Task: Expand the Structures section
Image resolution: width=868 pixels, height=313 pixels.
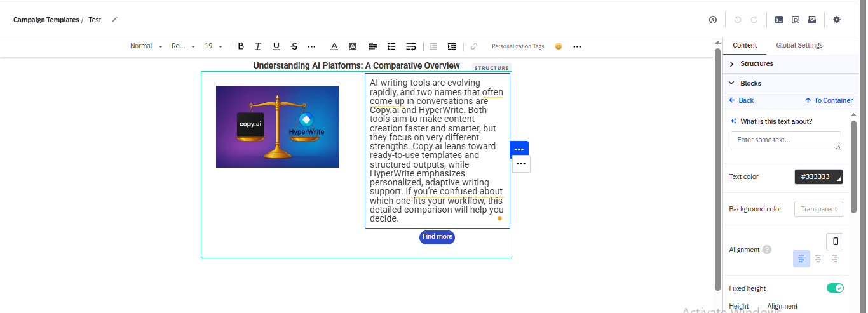Action: (756, 64)
